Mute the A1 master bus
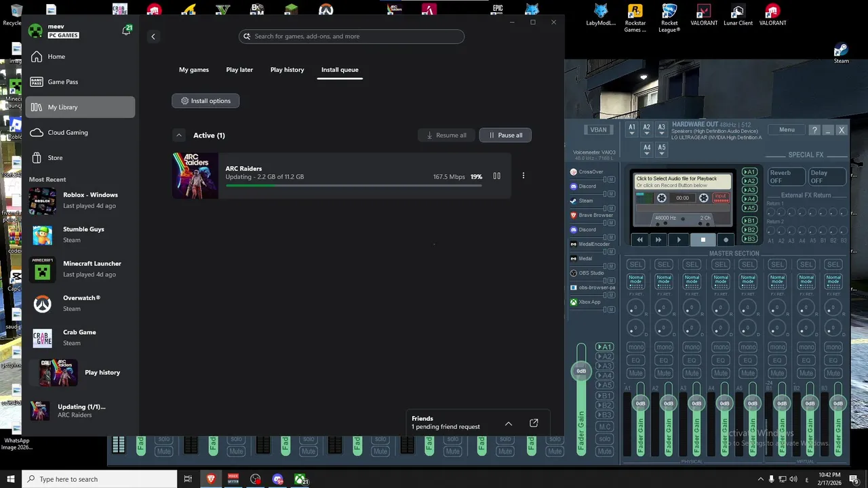The width and height of the screenshot is (868, 488). 635,373
